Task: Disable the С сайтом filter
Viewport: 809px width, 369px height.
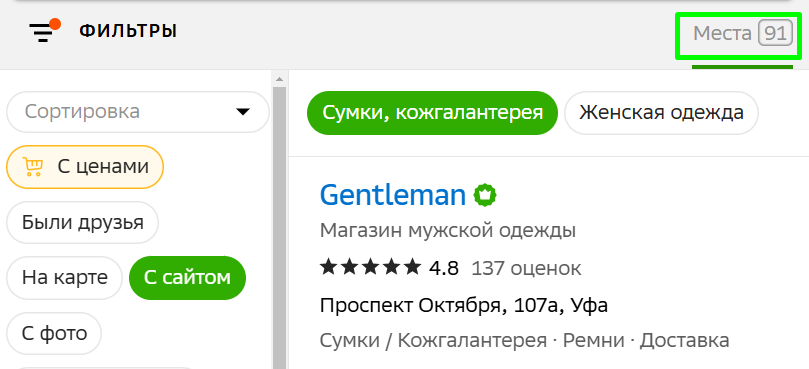Action: [187, 278]
